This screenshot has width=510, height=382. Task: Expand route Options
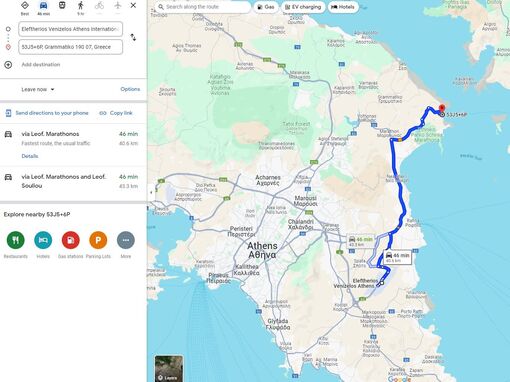pos(130,89)
